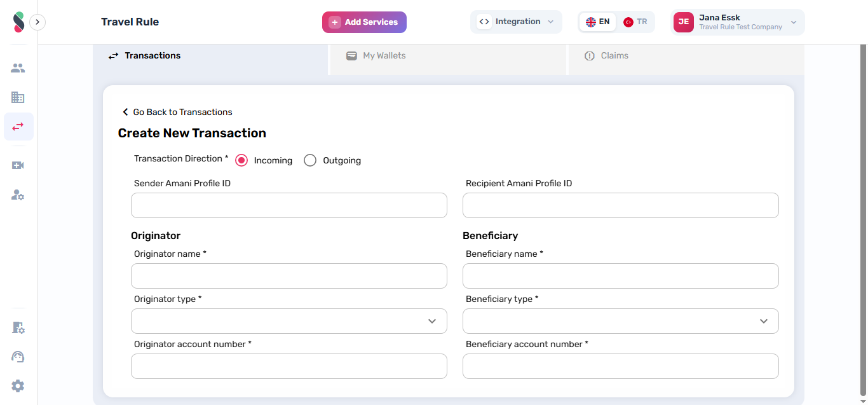Viewport: 868px width, 405px height.
Task: Click the page vertical scrollbar
Action: pyautogui.click(x=863, y=219)
